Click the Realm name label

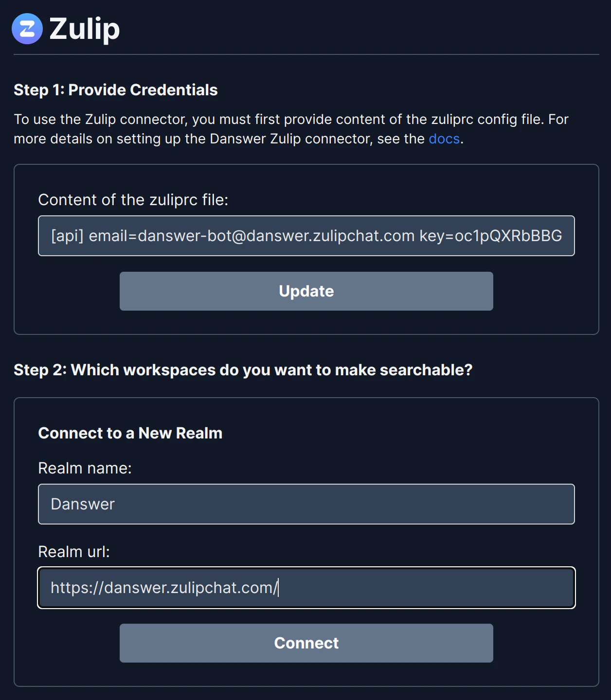click(x=85, y=468)
